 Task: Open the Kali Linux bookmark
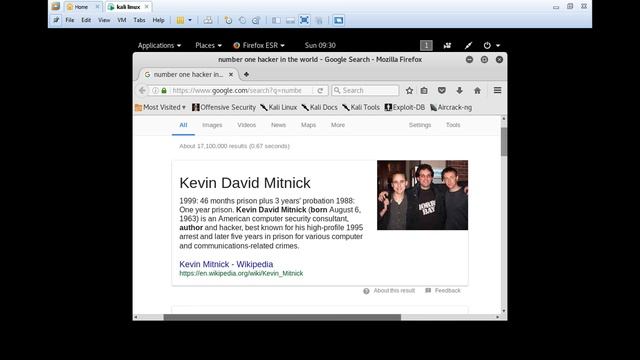[279, 107]
